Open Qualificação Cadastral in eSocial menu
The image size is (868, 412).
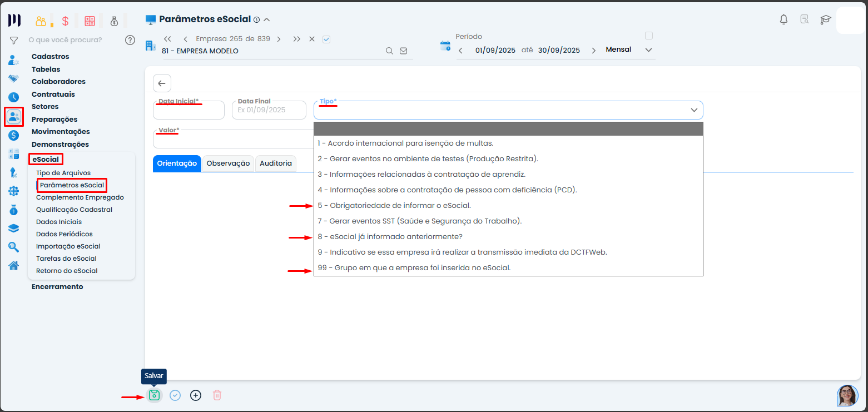(x=74, y=210)
